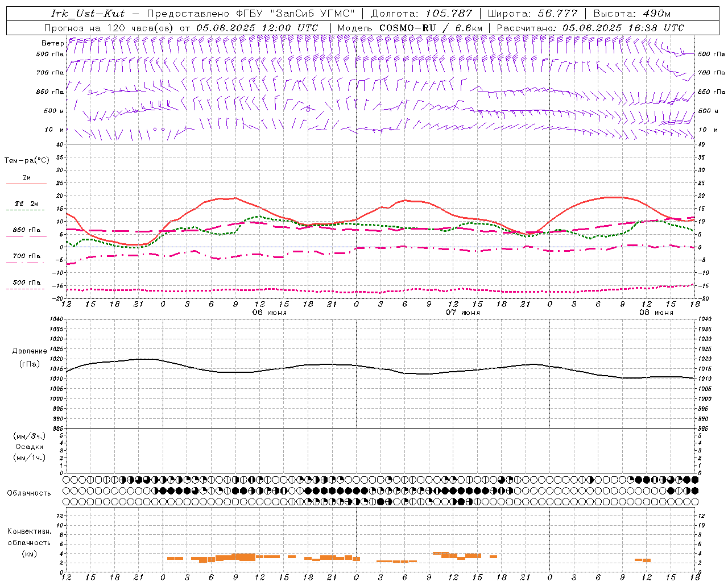Select the elevation text Высота: 490м
728x582 pixels.
click(632, 14)
